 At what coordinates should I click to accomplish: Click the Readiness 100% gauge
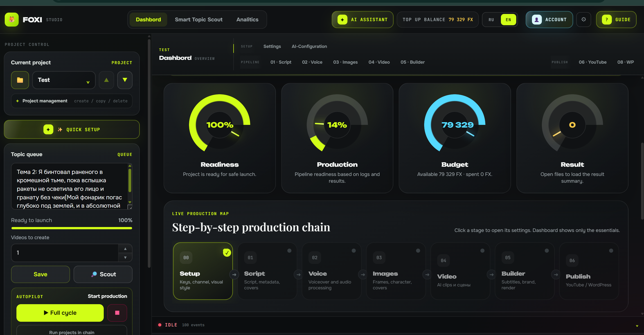219,124
